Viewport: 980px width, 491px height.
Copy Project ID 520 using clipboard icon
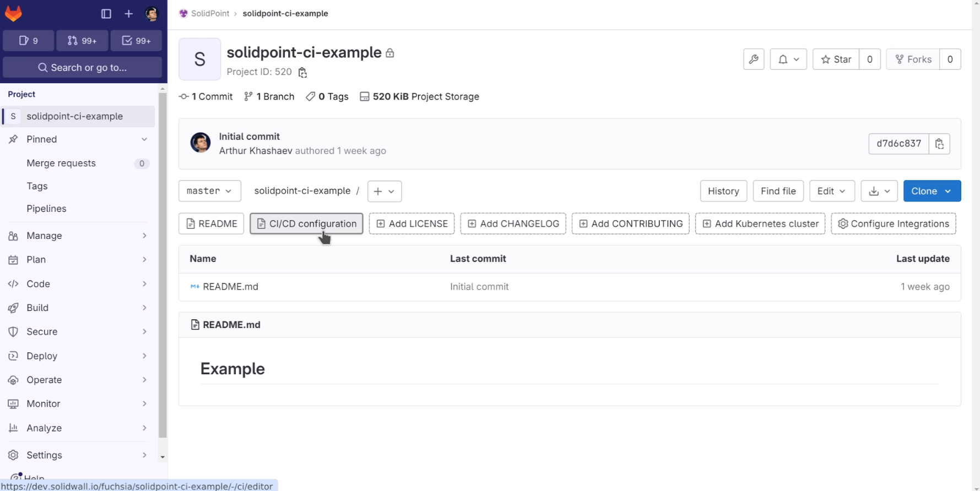pyautogui.click(x=302, y=72)
